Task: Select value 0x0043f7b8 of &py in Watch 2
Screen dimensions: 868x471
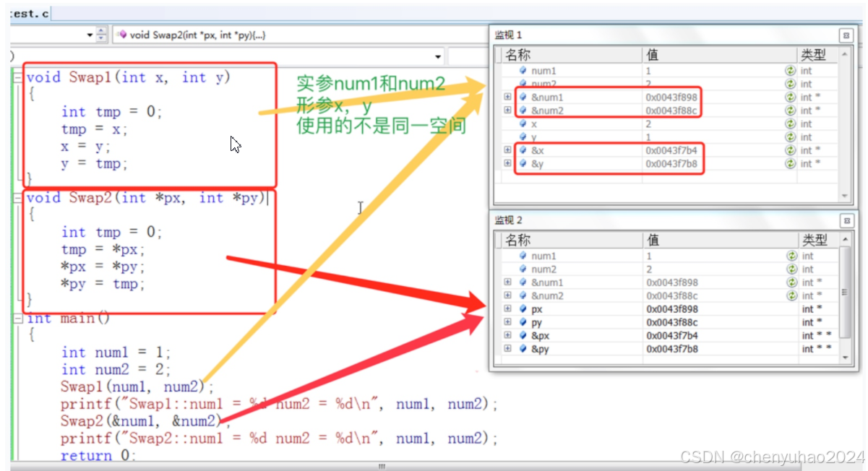Action: point(672,349)
